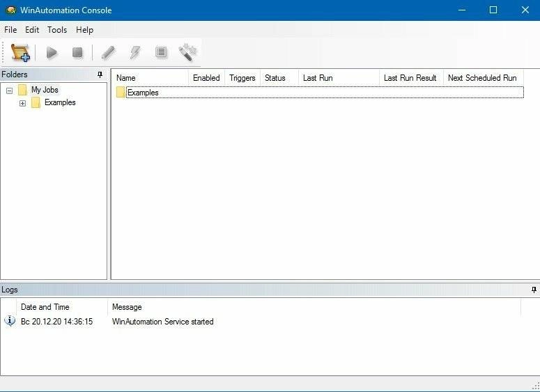Expand the Examples tree node
This screenshot has height=392, width=540.
23,103
